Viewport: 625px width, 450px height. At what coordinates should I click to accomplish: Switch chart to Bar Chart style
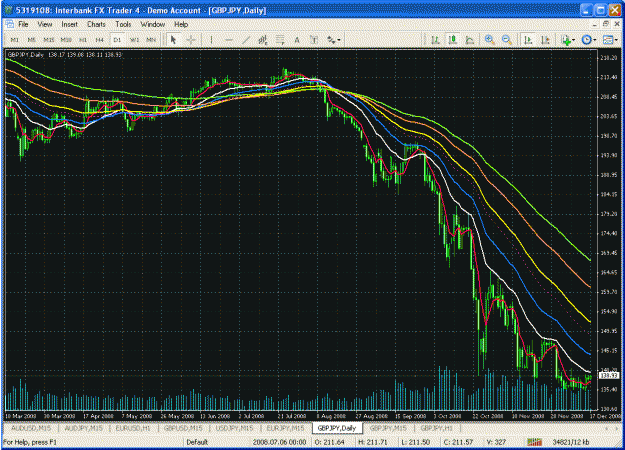pos(435,40)
